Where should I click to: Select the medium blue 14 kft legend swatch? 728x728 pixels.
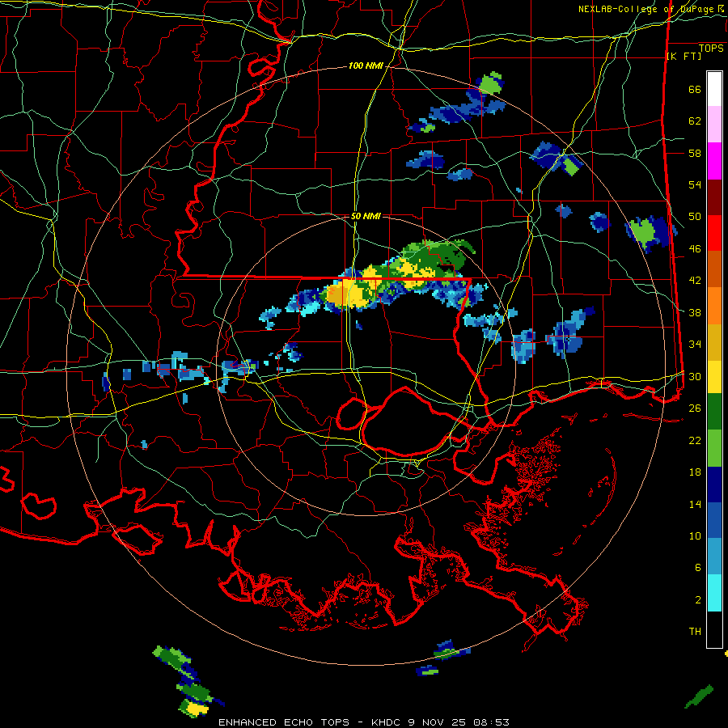coord(714,520)
